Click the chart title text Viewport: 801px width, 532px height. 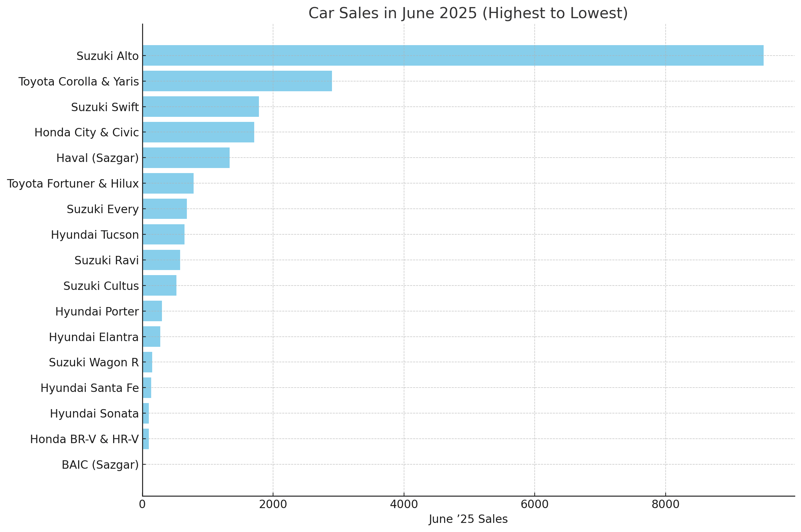(468, 13)
